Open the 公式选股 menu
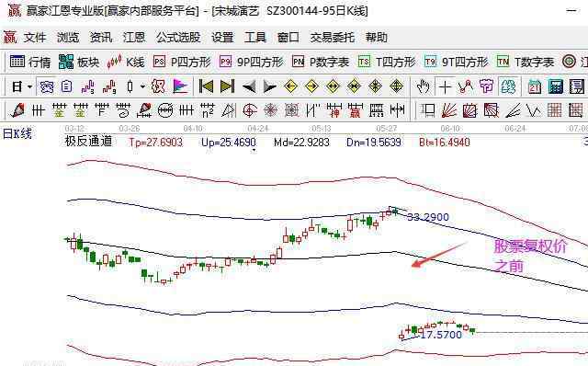 (x=178, y=37)
